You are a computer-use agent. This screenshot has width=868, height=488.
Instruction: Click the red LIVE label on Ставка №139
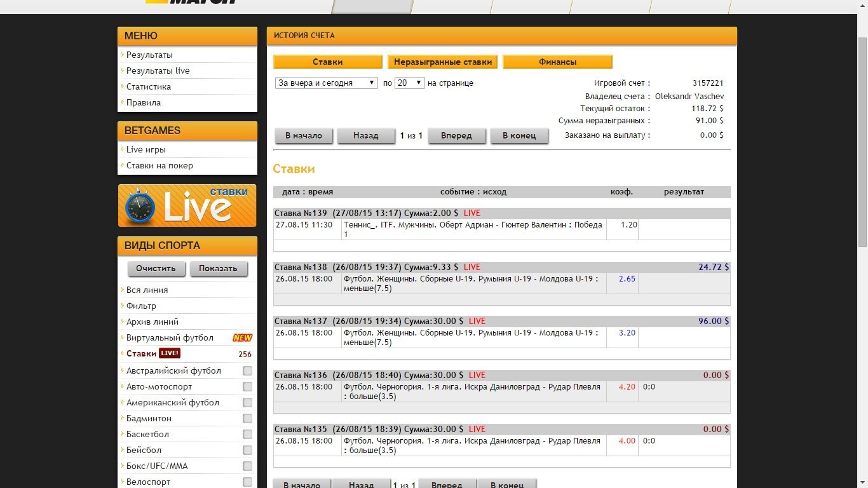point(472,213)
